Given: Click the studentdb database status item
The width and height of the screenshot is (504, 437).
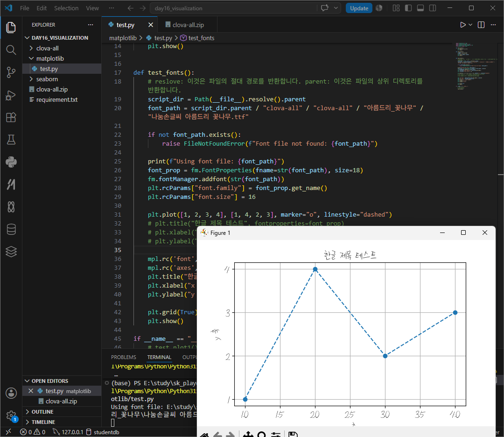Looking at the screenshot, I should click(x=103, y=432).
